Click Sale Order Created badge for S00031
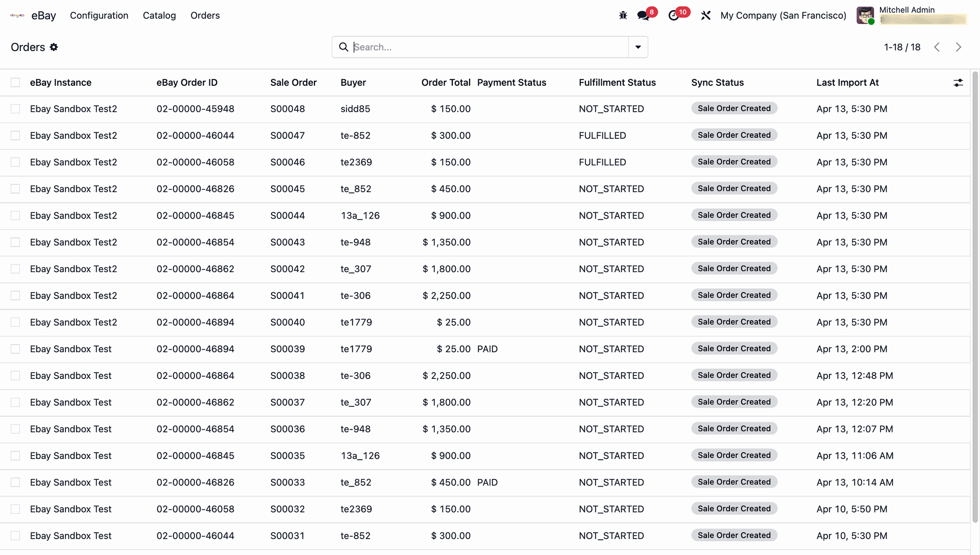 coord(734,535)
